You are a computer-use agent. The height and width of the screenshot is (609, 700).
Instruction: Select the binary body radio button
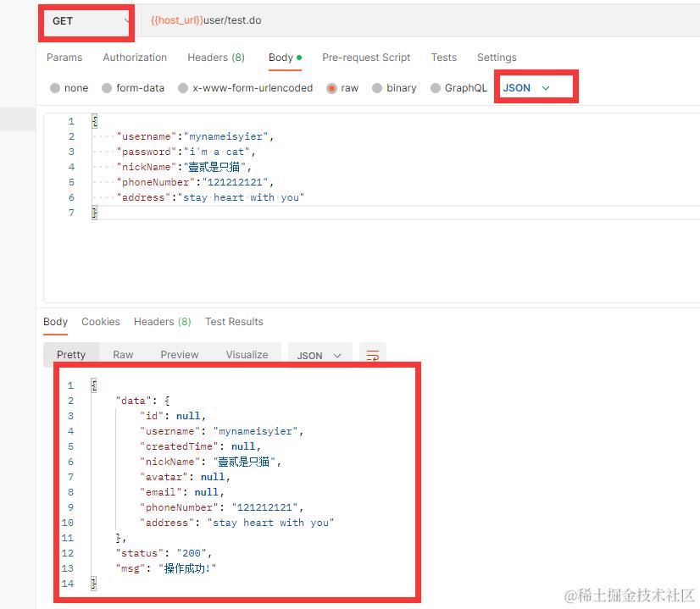377,88
